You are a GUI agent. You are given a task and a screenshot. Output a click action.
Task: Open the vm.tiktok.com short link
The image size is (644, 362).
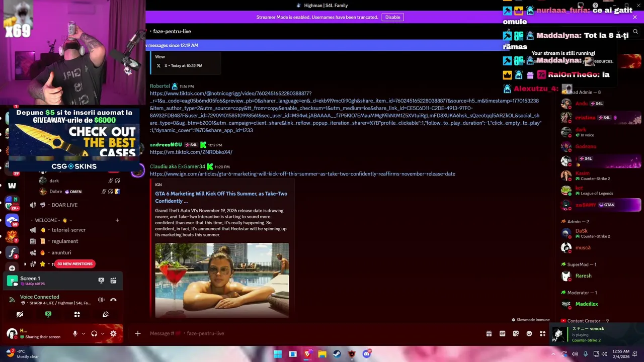point(191,152)
